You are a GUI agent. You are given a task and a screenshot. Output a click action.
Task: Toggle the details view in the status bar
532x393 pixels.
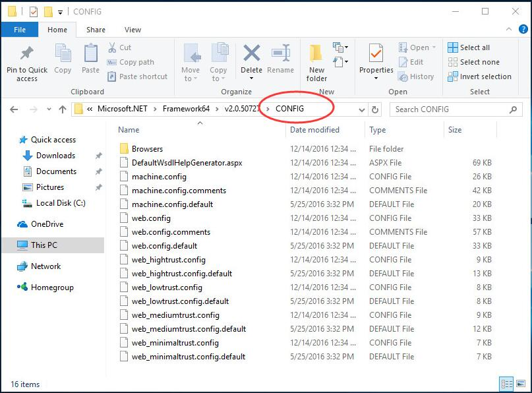[507, 384]
